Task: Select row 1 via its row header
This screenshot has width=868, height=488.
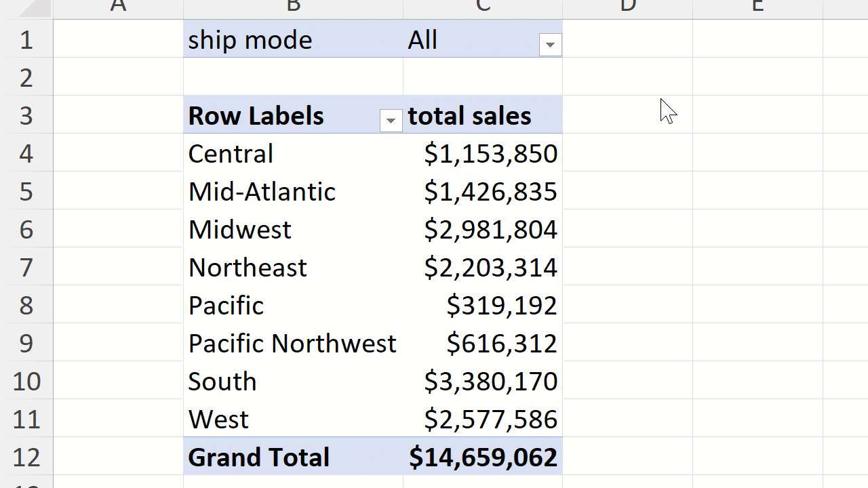Action: tap(26, 40)
